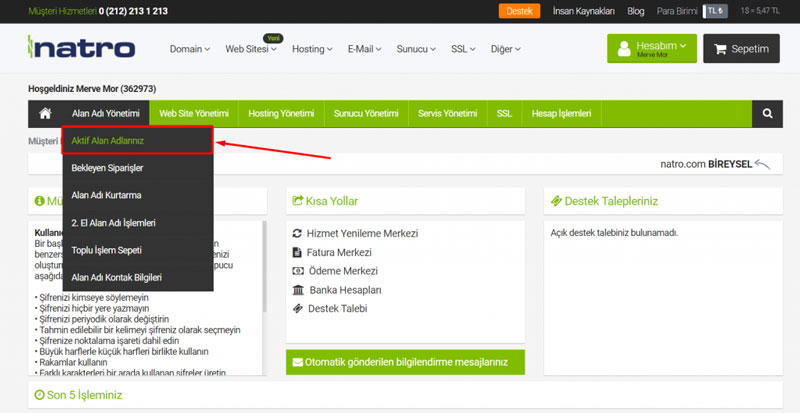Open the Hesap İşlemleri tab
Image resolution: width=800 pixels, height=413 pixels.
561,113
